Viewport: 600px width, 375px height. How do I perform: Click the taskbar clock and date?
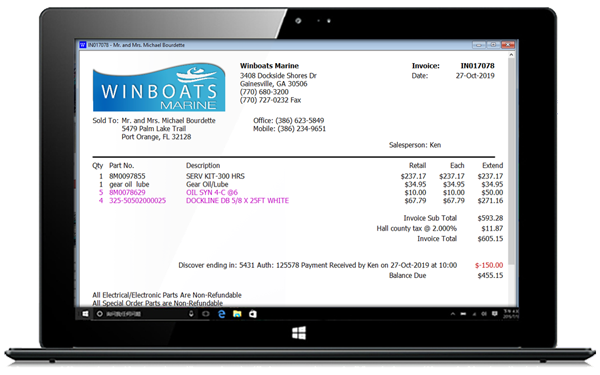click(511, 314)
